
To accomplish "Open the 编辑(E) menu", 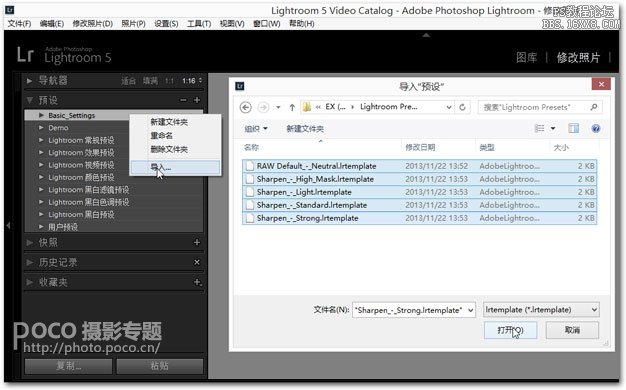I will 52,24.
